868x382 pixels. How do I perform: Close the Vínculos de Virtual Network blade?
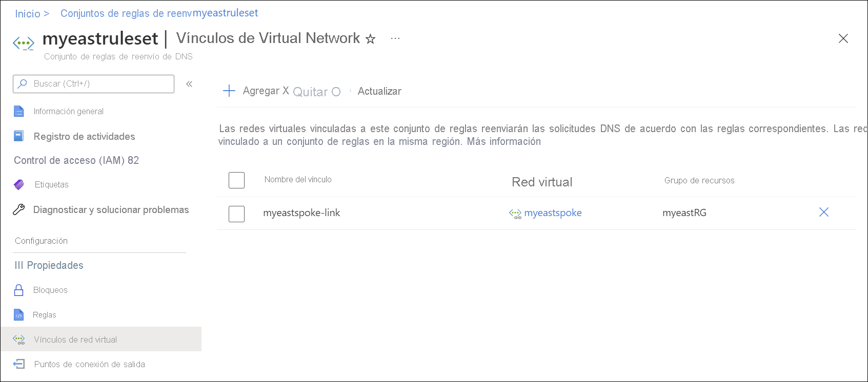click(x=843, y=38)
